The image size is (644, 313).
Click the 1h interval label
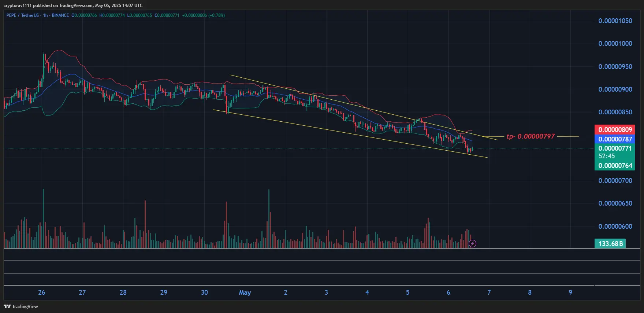[x=45, y=15]
